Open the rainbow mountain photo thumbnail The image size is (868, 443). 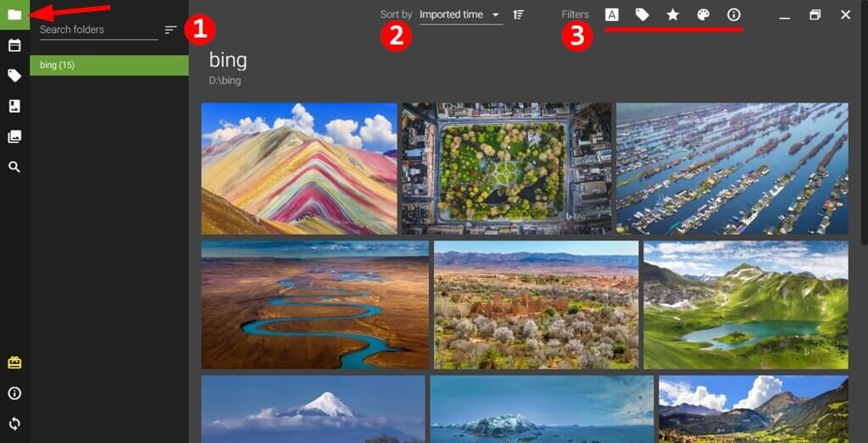[x=298, y=169]
